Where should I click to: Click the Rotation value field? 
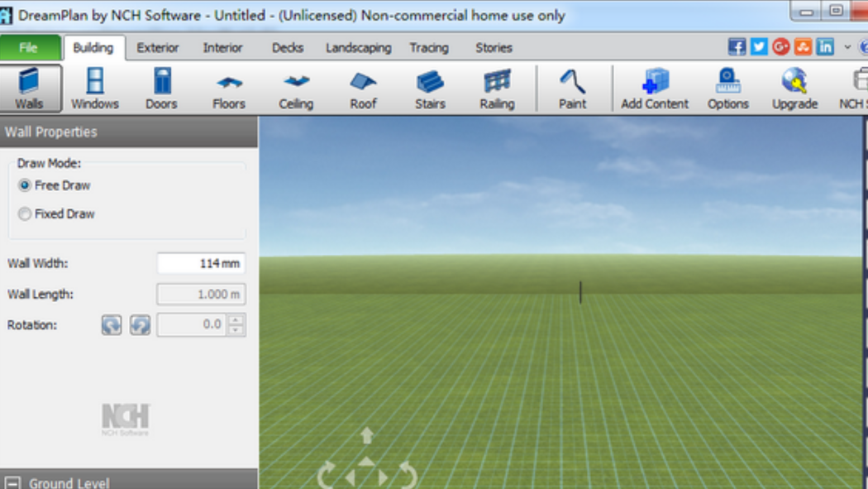point(192,325)
